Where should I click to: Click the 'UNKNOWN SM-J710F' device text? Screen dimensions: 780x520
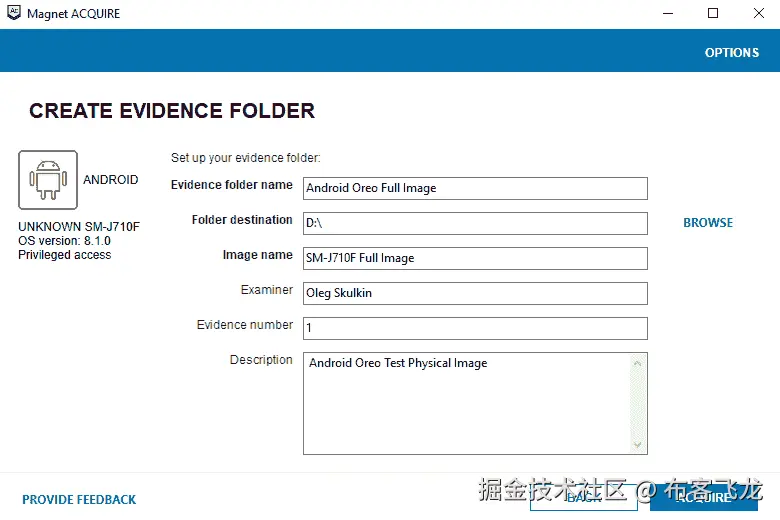[x=79, y=227]
